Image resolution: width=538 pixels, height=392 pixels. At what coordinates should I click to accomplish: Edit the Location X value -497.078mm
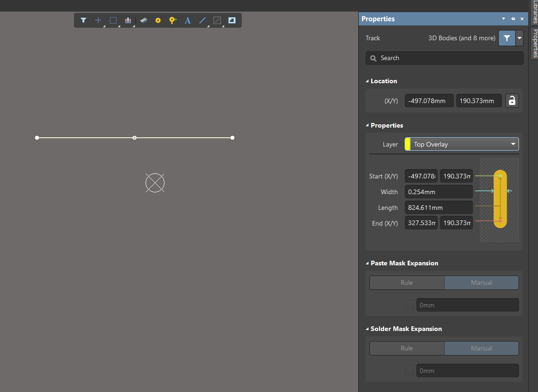[429, 101]
